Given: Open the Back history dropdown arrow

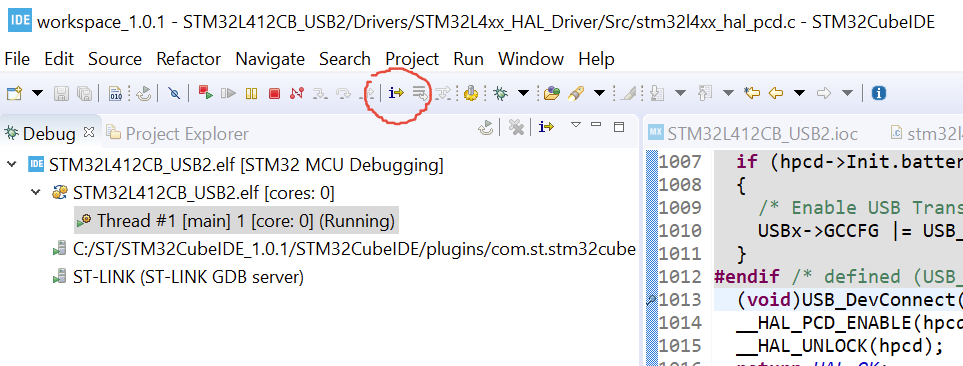Looking at the screenshot, I should [x=799, y=93].
